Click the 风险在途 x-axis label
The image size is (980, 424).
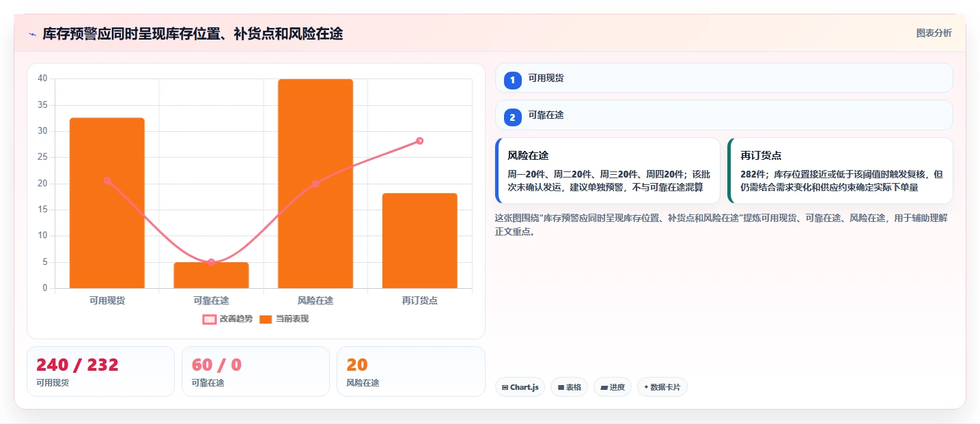coord(316,300)
